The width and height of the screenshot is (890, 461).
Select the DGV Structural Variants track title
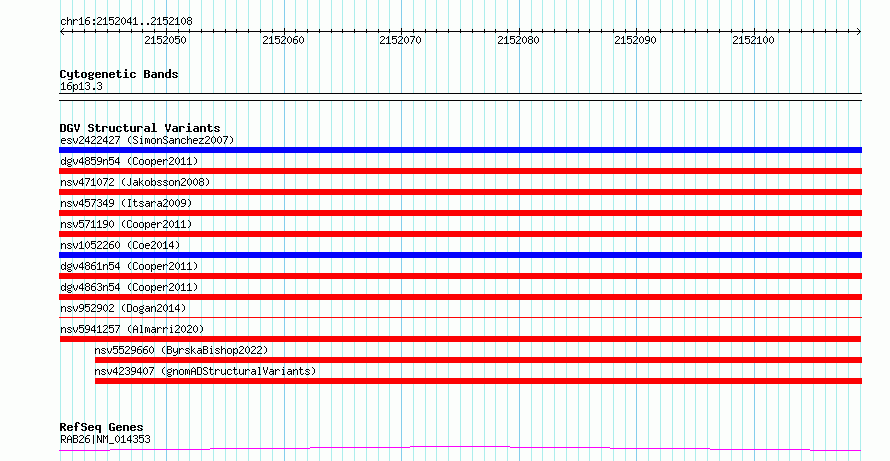pos(140,128)
